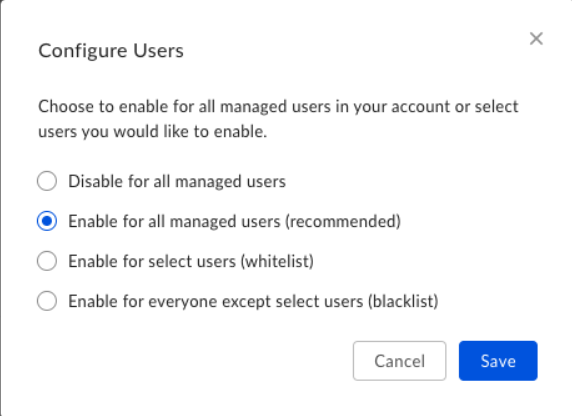
Task: Choose Enable for all managed users radio button
Action: tap(47, 221)
